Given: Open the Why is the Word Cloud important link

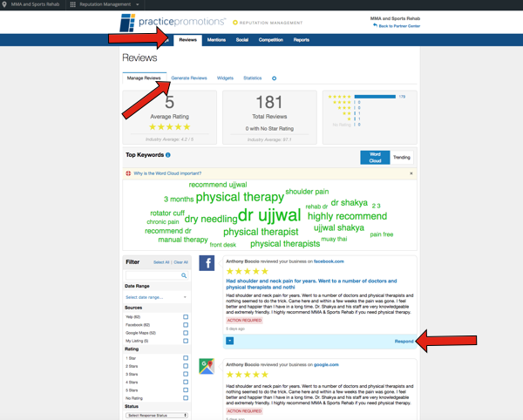Looking at the screenshot, I should 167,173.
